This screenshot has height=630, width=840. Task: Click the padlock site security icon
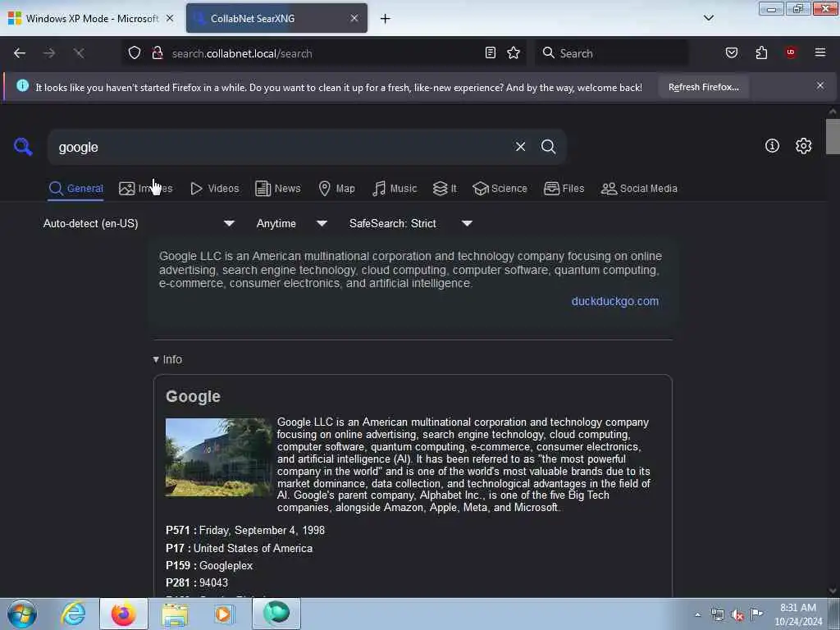coord(157,53)
